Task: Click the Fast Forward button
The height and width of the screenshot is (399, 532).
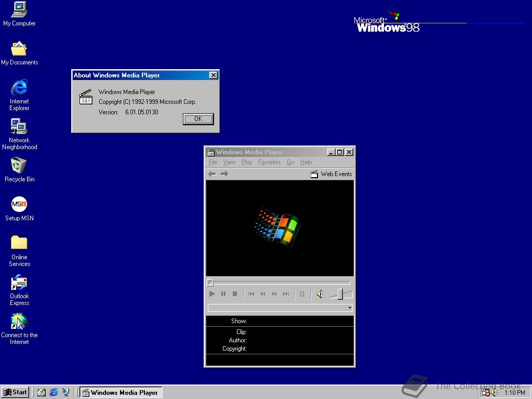Action: (x=274, y=294)
